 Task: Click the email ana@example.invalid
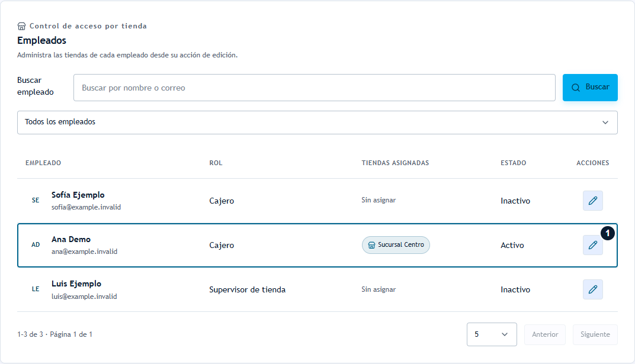tap(84, 252)
